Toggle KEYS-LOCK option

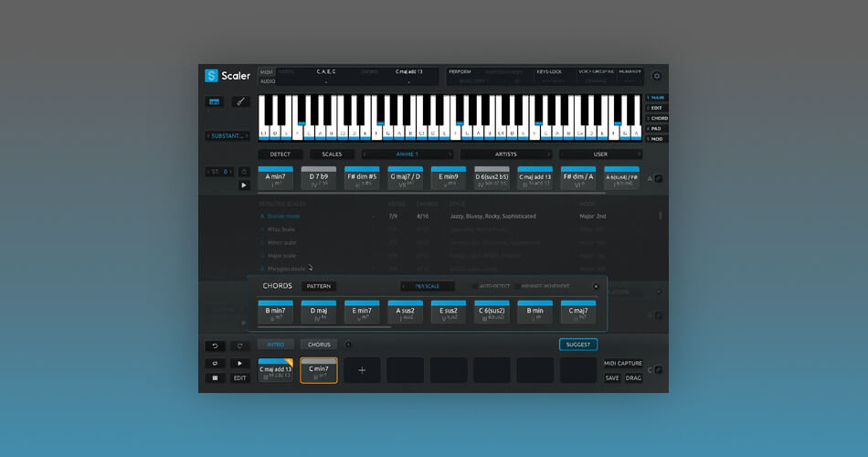pyautogui.click(x=548, y=72)
